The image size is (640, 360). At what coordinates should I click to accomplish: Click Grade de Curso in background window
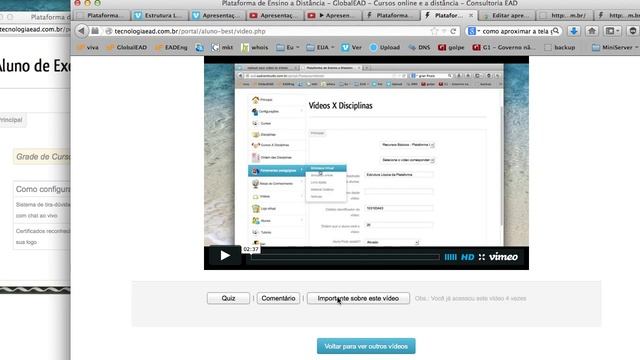(43, 157)
